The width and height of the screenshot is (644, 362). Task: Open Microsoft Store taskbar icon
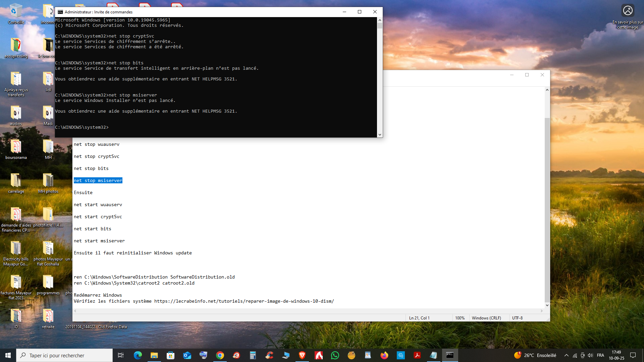(171, 355)
